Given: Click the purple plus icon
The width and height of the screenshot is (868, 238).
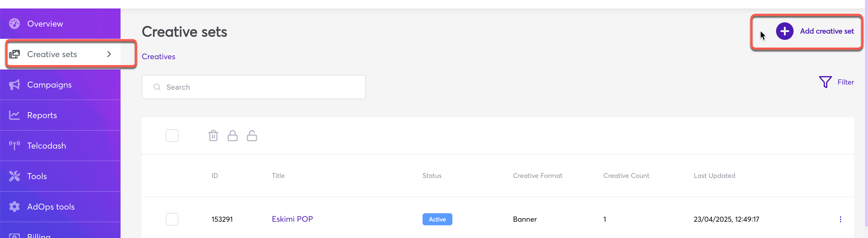Looking at the screenshot, I should coord(785,31).
